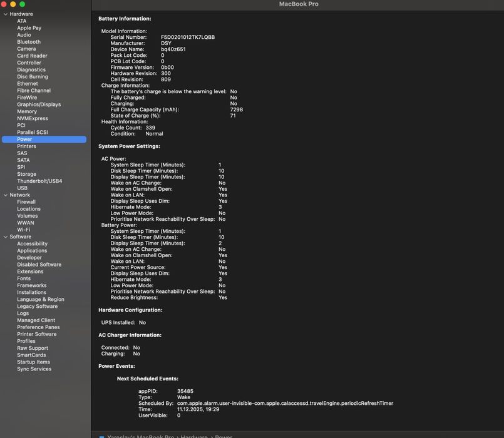This screenshot has width=504, height=438.
Task: Open Accessibility under Software
Action: click(x=32, y=244)
